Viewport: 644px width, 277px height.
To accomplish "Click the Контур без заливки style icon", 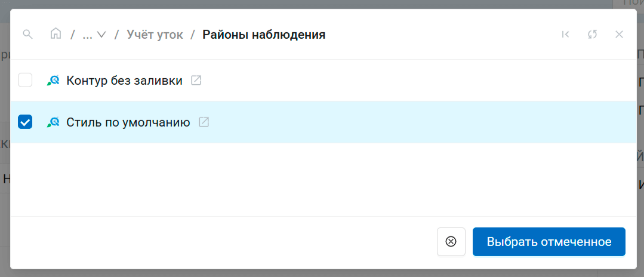I will (53, 81).
